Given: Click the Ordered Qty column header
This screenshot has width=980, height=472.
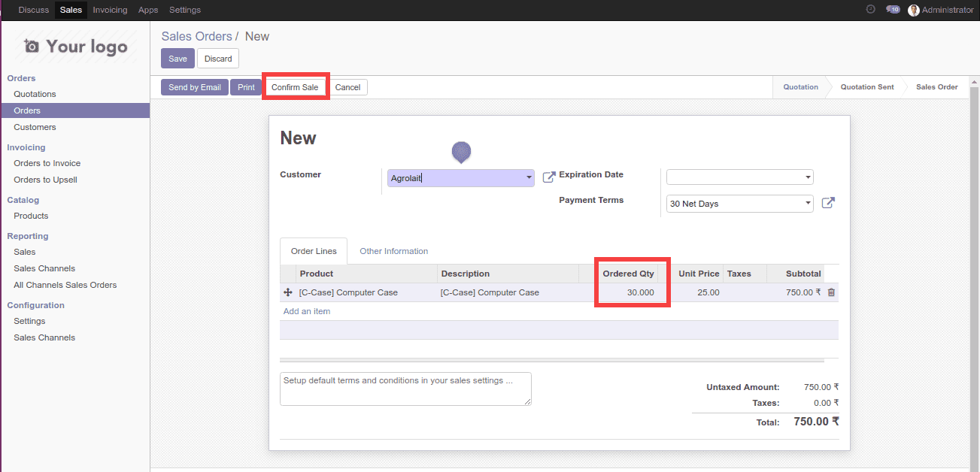Looking at the screenshot, I should [x=628, y=274].
